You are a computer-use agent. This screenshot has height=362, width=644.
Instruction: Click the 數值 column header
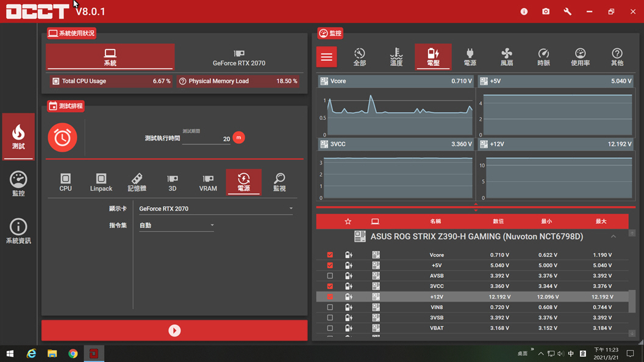(498, 221)
